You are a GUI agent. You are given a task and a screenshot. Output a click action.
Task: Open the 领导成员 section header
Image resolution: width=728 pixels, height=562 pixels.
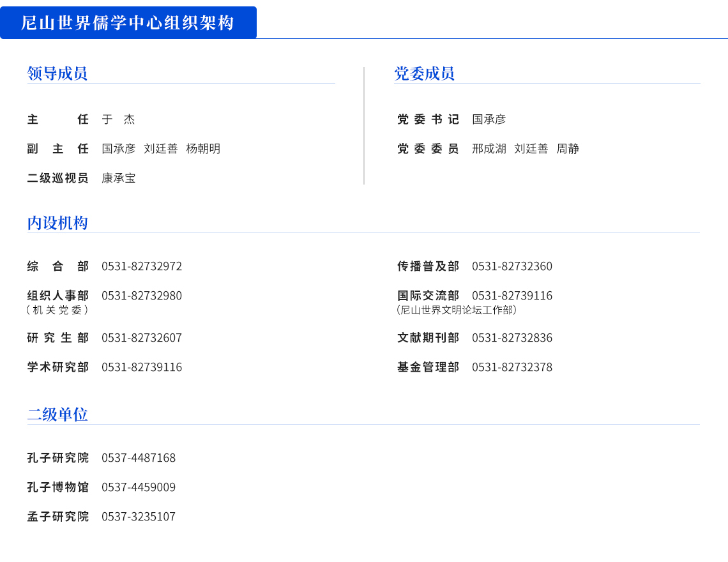click(56, 73)
